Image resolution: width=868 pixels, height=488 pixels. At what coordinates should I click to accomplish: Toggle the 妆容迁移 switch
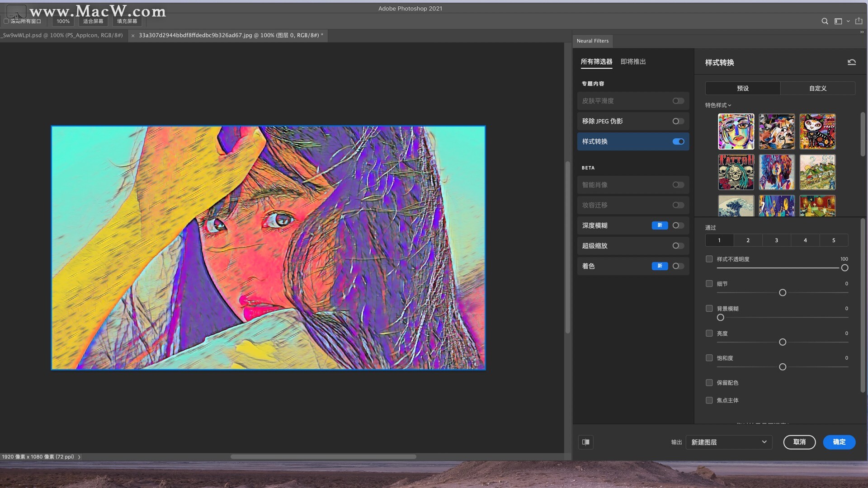[678, 205]
